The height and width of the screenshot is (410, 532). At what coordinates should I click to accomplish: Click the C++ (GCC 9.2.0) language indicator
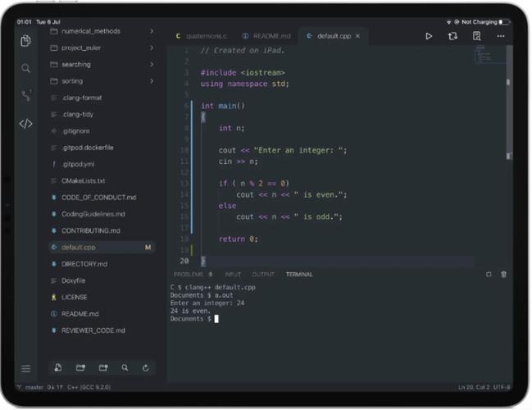click(x=89, y=387)
